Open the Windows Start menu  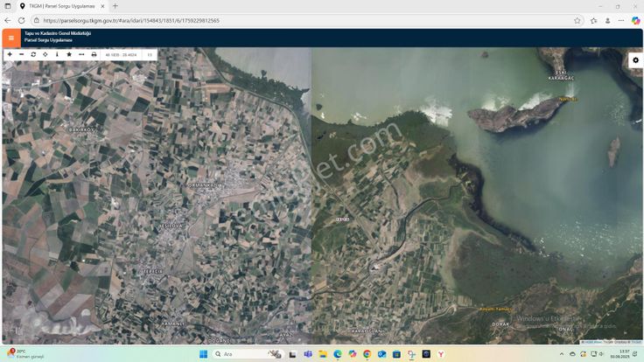(x=202, y=354)
